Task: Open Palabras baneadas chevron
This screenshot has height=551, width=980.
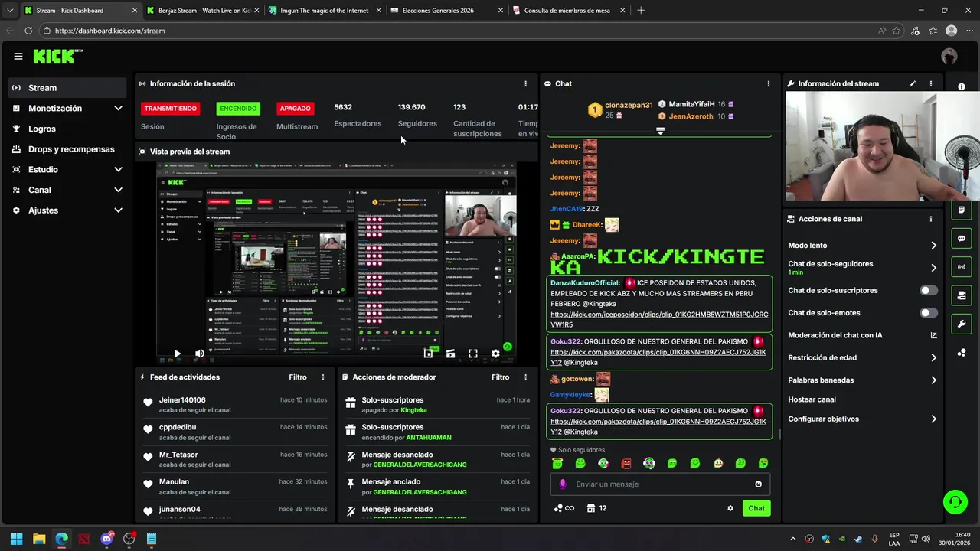Action: coord(933,380)
